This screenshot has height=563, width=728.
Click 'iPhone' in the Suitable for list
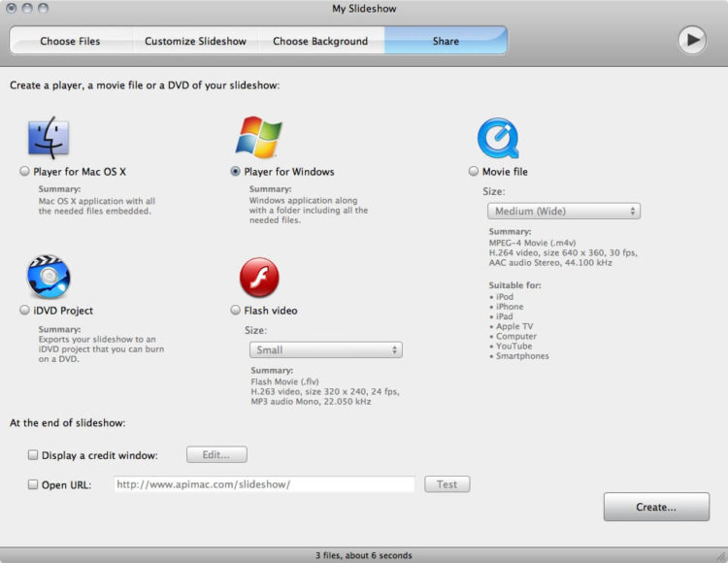pos(510,307)
